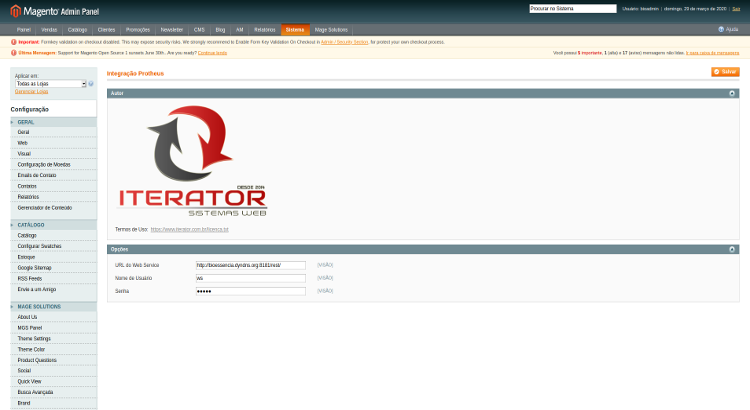Screen dimensions: 750x410
Task: Collapse the Autor section icon
Action: pos(732,93)
